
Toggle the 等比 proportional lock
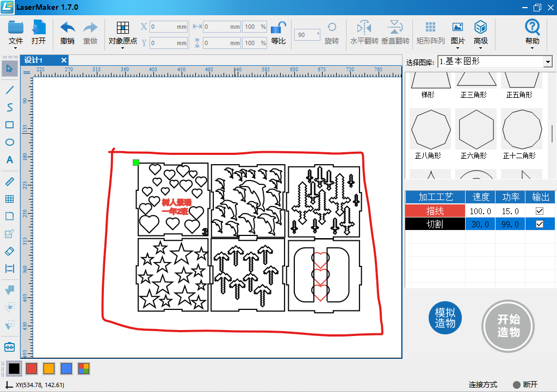[x=278, y=28]
